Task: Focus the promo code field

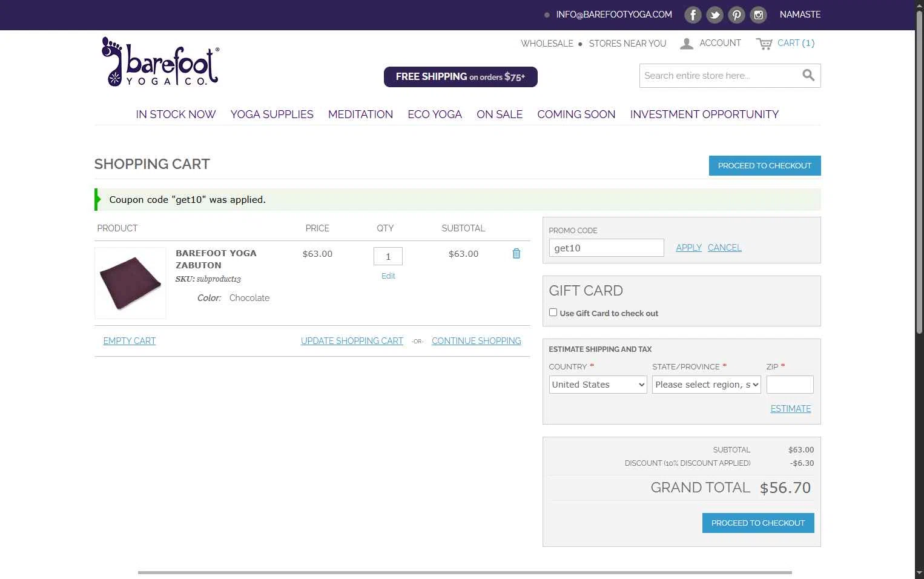Action: 606,248
